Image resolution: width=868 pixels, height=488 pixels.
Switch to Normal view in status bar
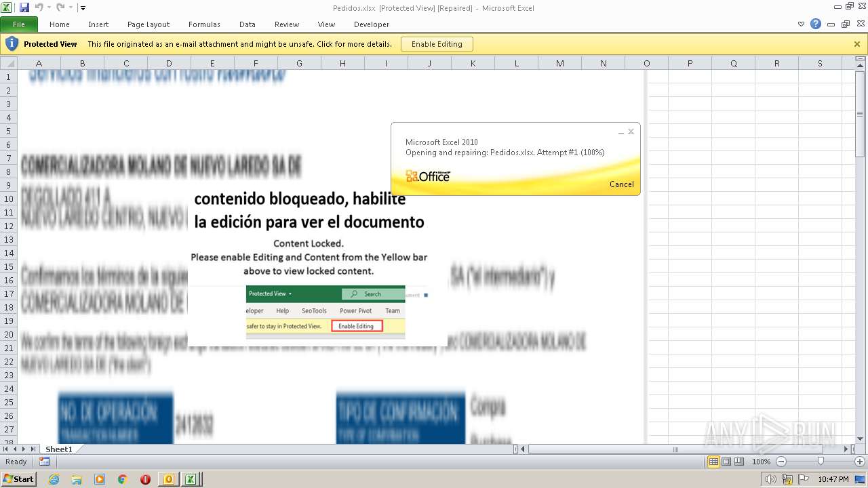coord(713,462)
